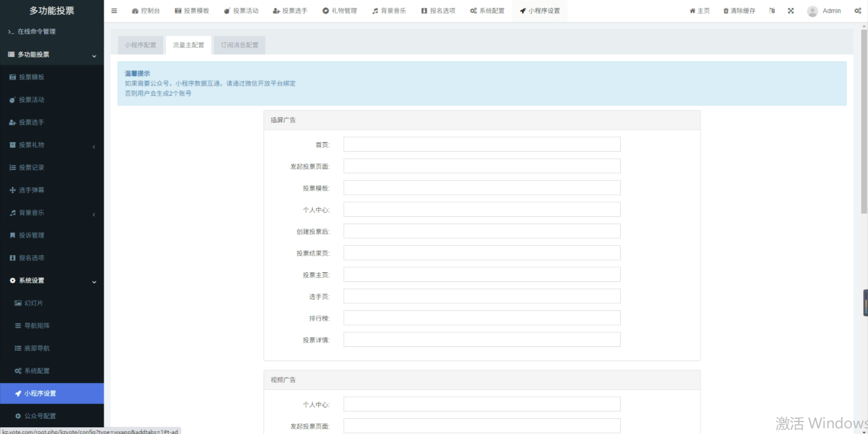Open 投诉管理 in the sidebar
This screenshot has height=434, width=868.
click(51, 235)
